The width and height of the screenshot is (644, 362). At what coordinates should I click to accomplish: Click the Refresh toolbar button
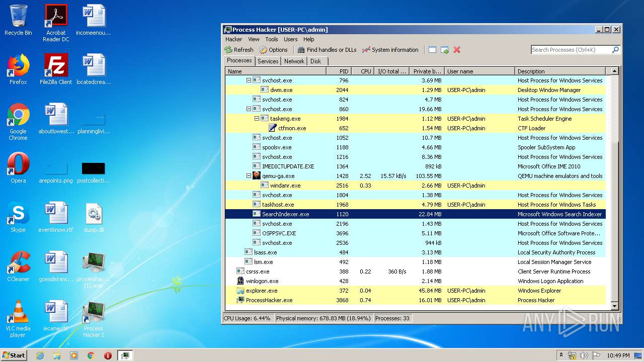(x=239, y=50)
